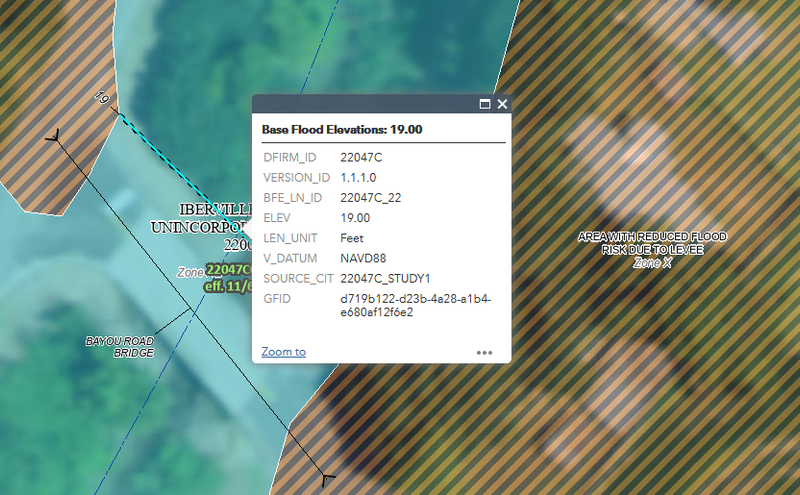Click the Zone X label under the levee text
This screenshot has width=800, height=495.
(653, 263)
